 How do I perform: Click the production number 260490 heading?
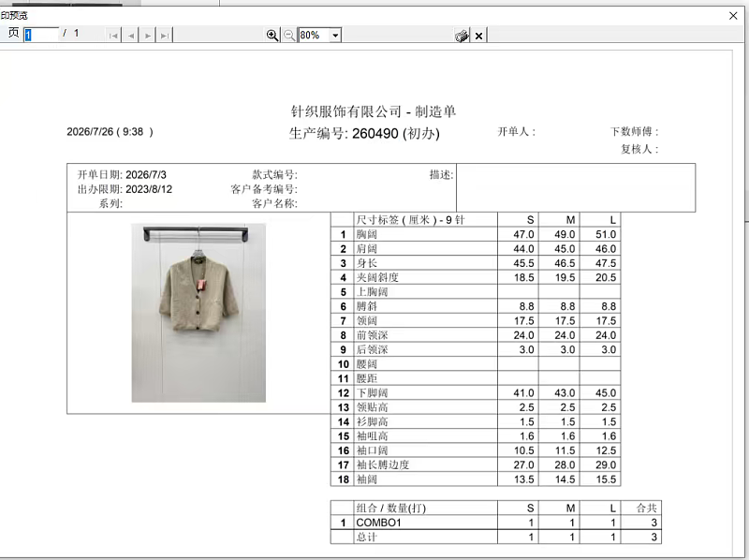click(364, 133)
